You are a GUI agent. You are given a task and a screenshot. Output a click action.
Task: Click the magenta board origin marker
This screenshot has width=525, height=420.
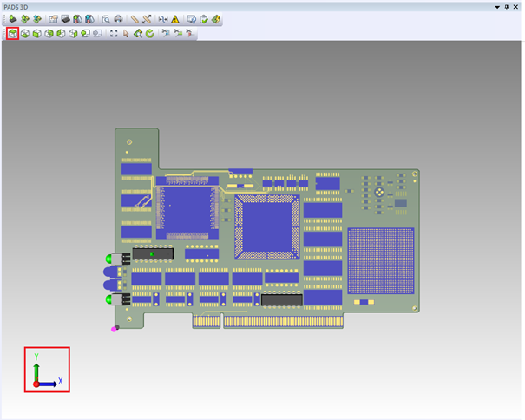(x=114, y=330)
